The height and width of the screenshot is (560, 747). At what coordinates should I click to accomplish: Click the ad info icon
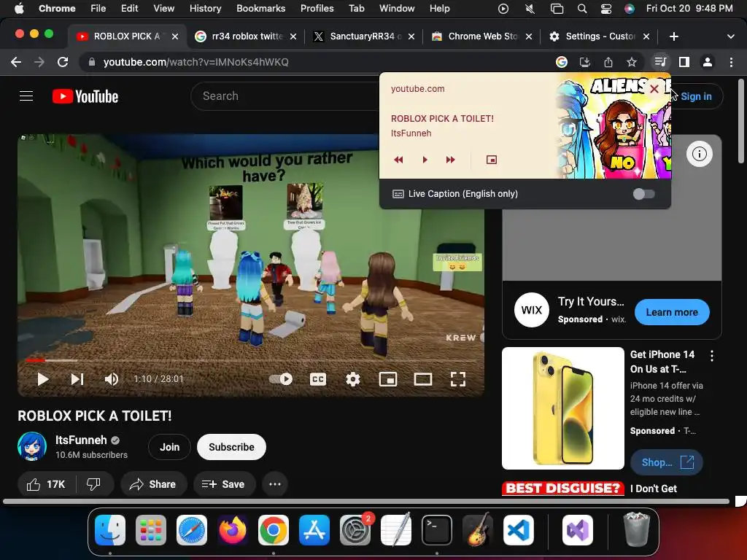(700, 154)
